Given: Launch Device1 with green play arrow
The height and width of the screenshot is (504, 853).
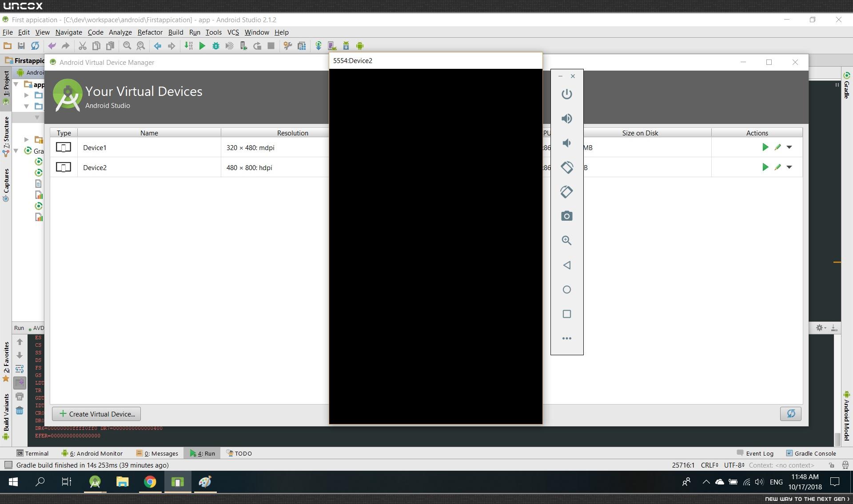Looking at the screenshot, I should click(765, 147).
